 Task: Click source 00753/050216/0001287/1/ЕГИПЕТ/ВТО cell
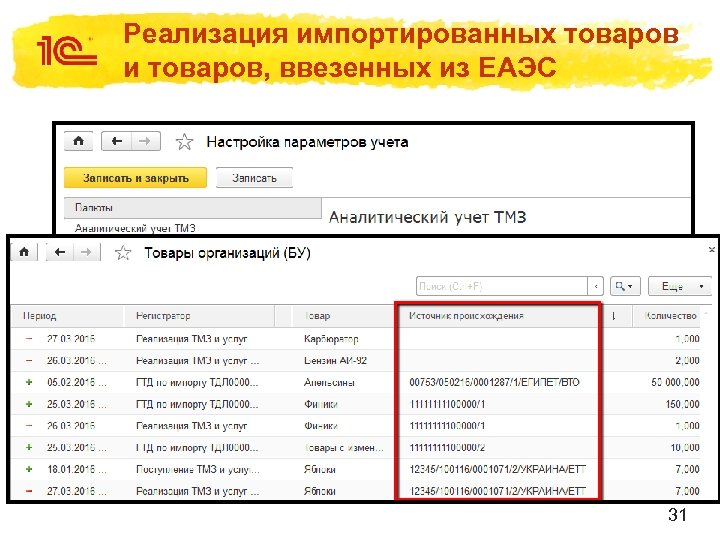point(494,382)
